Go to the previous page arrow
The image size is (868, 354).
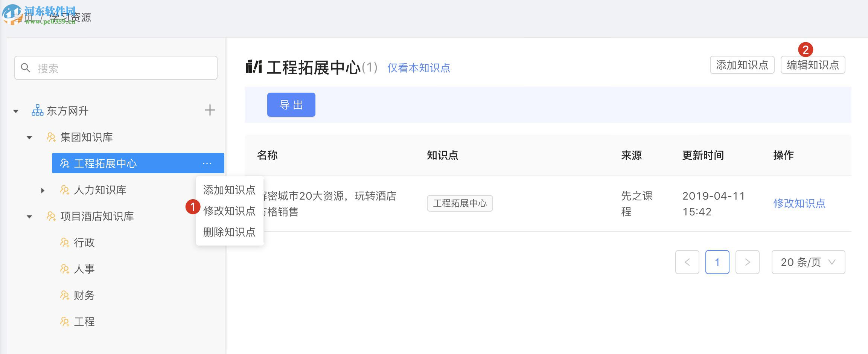(687, 262)
